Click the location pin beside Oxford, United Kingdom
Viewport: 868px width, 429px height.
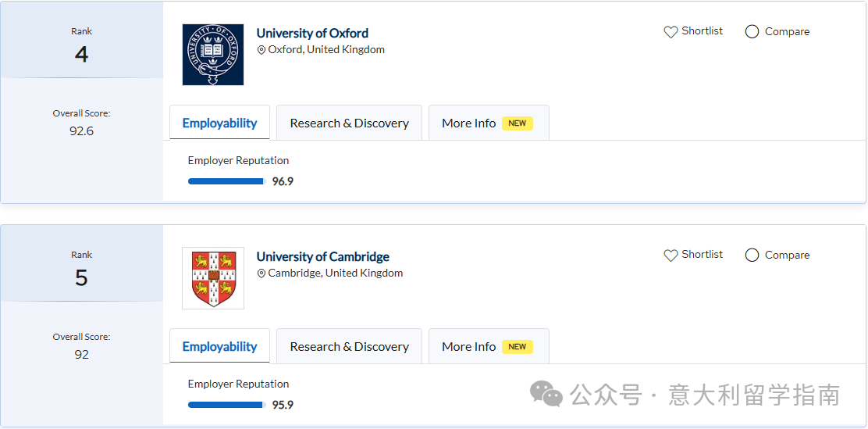click(x=261, y=50)
